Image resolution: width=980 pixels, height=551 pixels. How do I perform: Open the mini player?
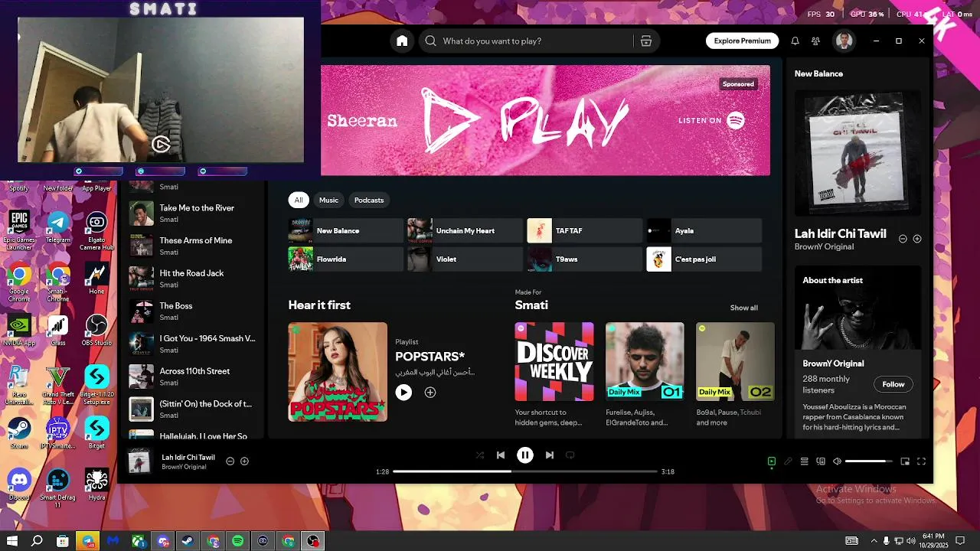pyautogui.click(x=905, y=461)
